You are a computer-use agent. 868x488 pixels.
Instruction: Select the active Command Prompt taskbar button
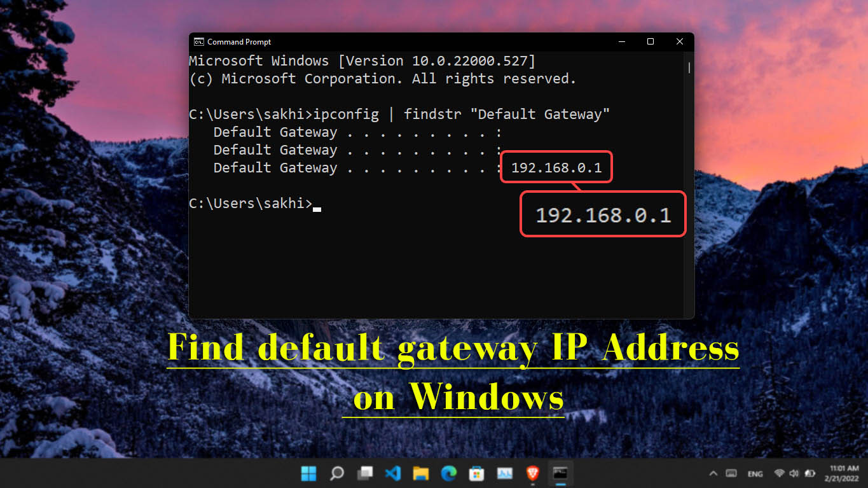(x=560, y=473)
